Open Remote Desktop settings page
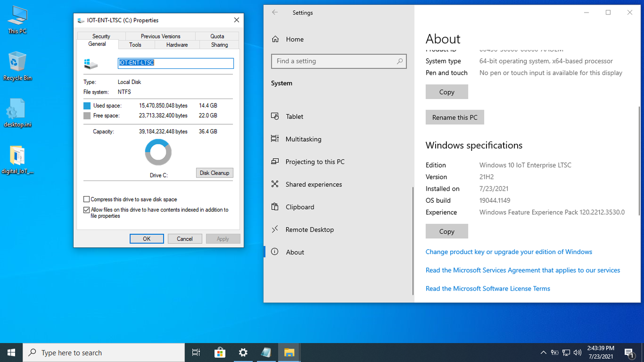 click(339, 229)
